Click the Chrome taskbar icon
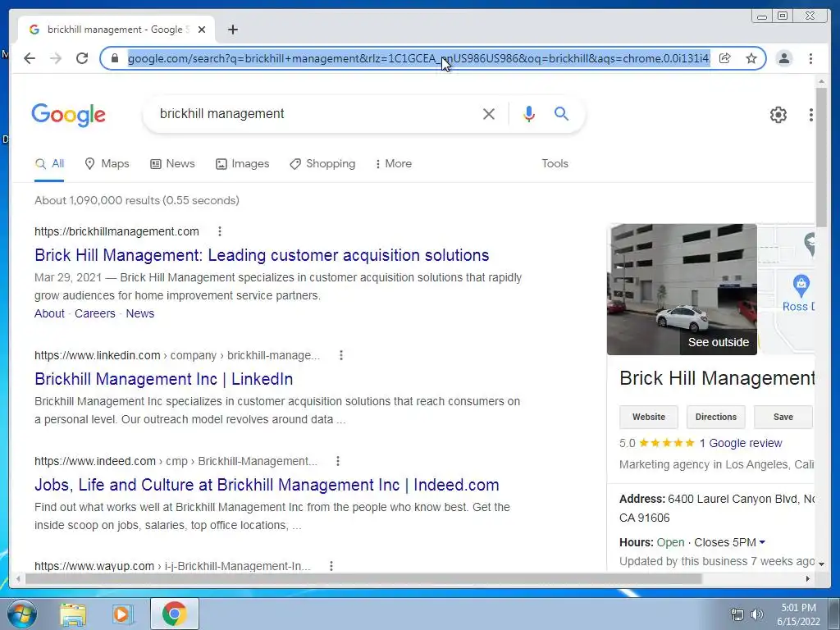Viewport: 840px width, 630px height. pyautogui.click(x=174, y=614)
